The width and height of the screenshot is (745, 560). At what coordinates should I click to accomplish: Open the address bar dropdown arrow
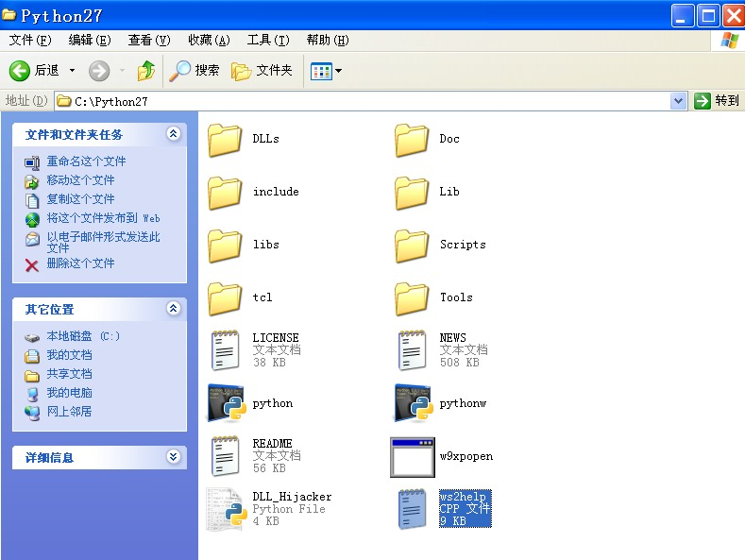coord(679,101)
